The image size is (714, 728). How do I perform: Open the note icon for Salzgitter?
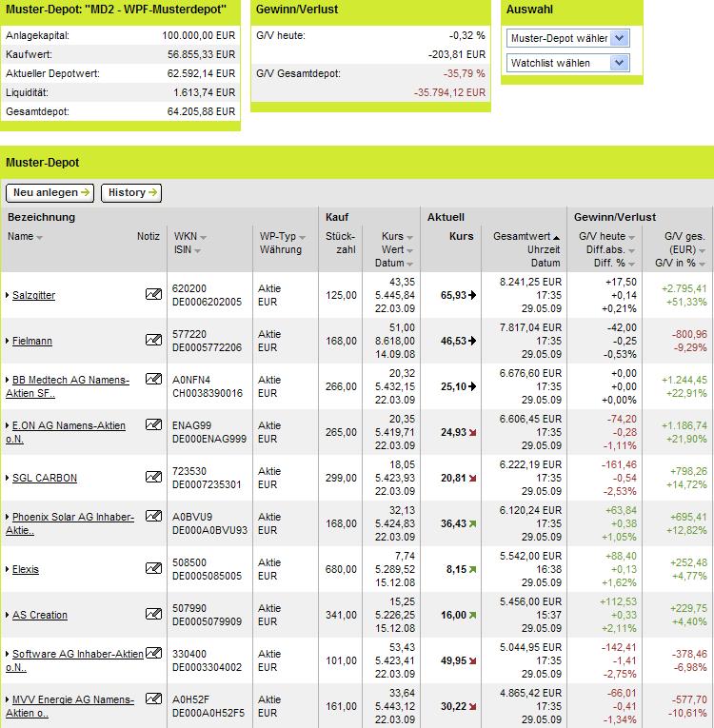(x=154, y=294)
